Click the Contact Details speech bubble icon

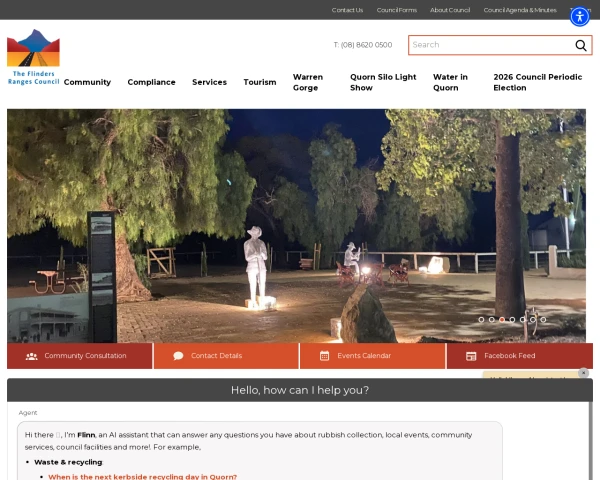coord(178,356)
